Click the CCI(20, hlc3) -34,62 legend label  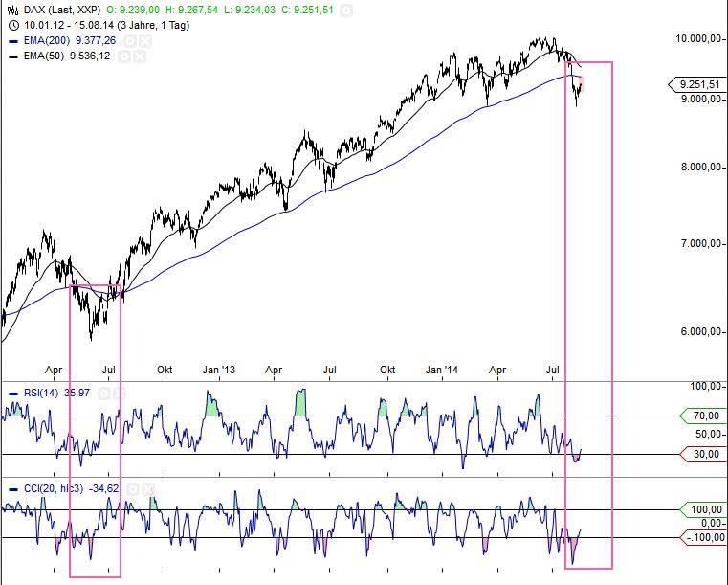point(71,489)
